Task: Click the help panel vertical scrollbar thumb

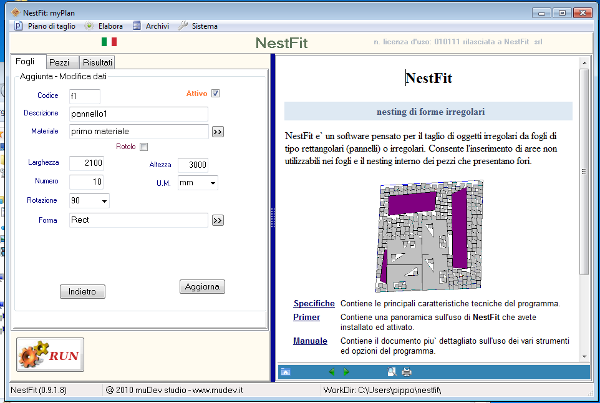Action: pos(584,171)
